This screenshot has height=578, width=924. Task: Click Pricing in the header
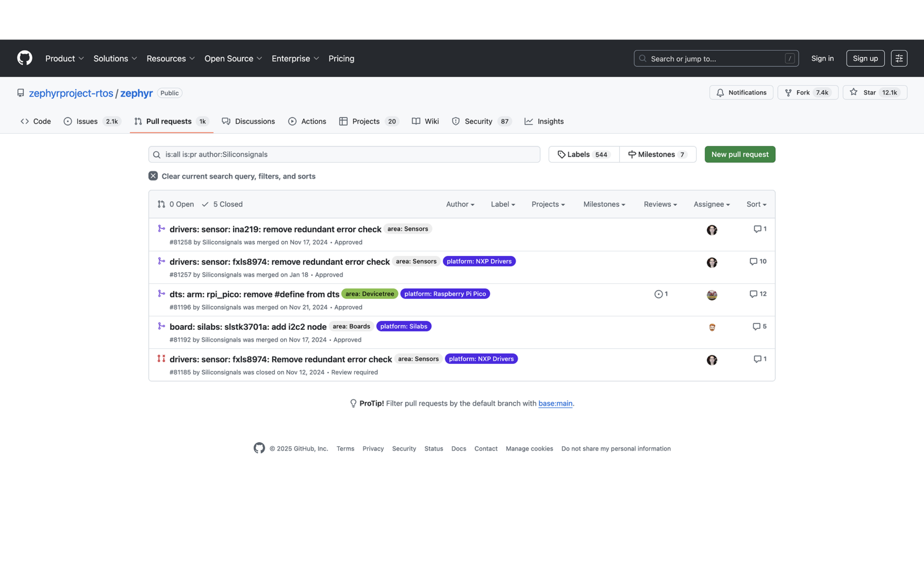click(x=341, y=58)
